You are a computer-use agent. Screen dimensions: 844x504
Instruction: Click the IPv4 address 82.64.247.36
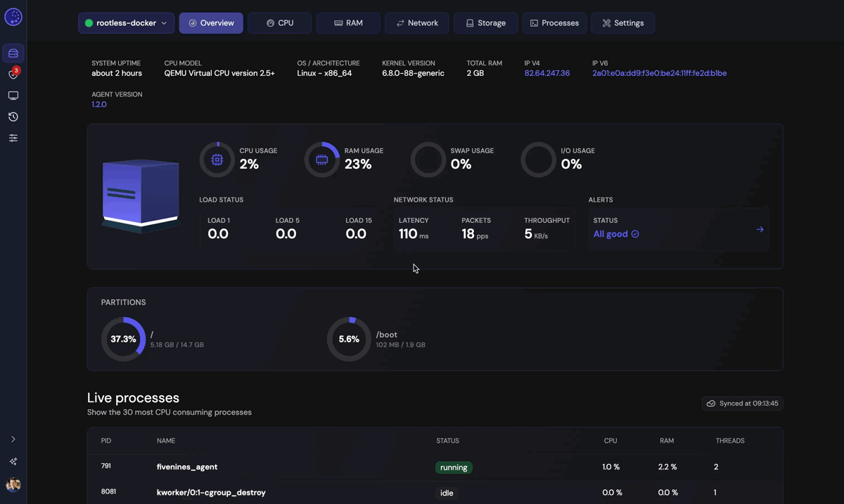[x=546, y=73]
